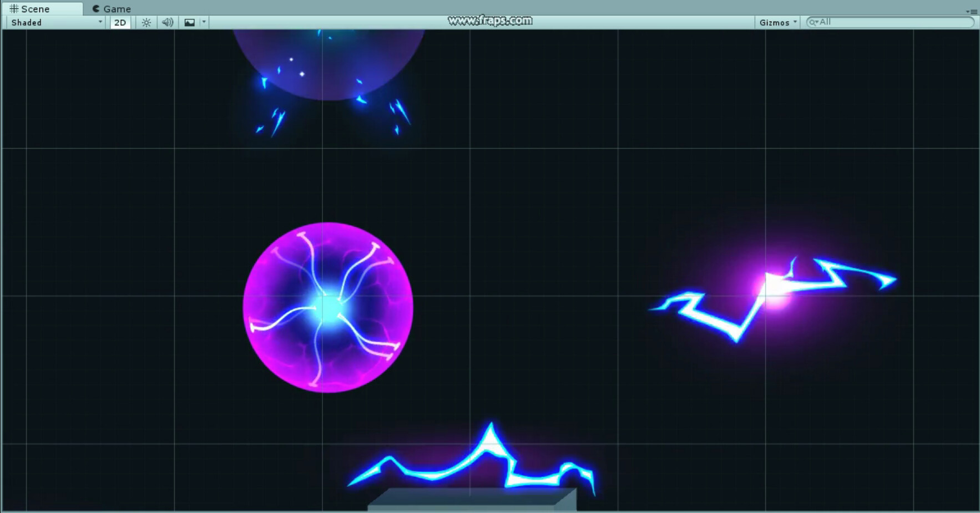Click the speaker icon on the Scene toolbar
Image resolution: width=980 pixels, height=513 pixels.
coord(168,22)
